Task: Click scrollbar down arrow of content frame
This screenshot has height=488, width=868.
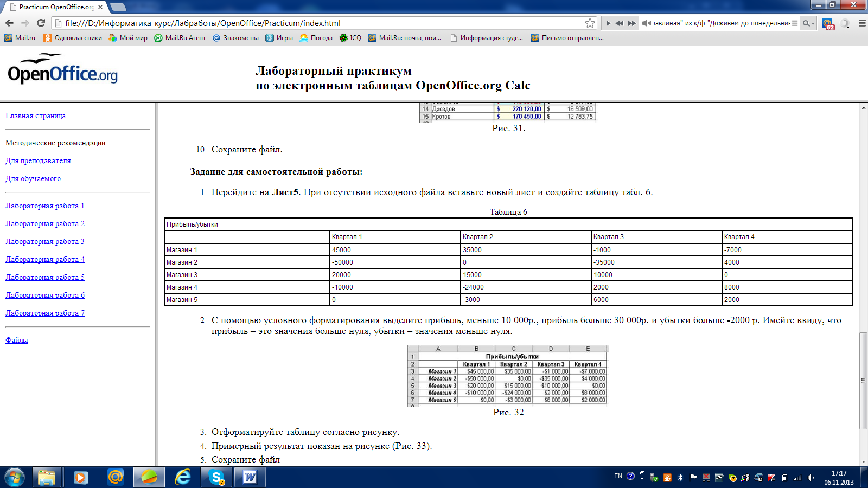Action: [863, 461]
